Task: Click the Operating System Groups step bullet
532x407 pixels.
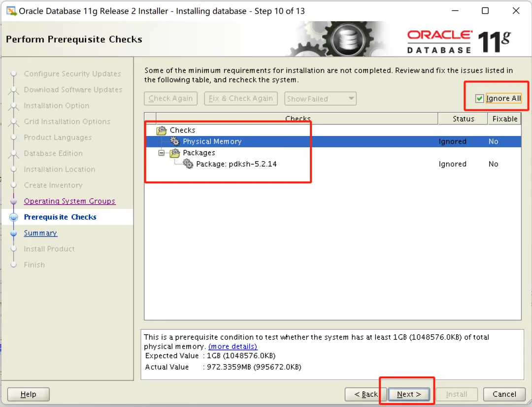Action: pyautogui.click(x=14, y=202)
